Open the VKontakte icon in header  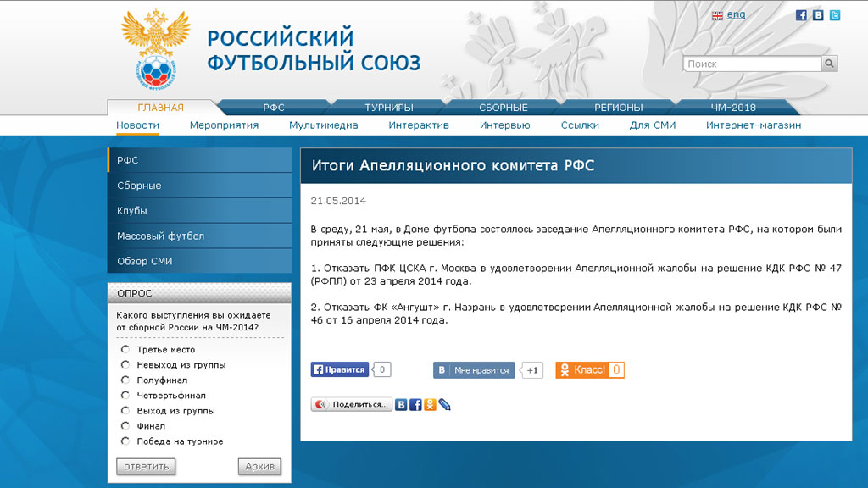818,15
